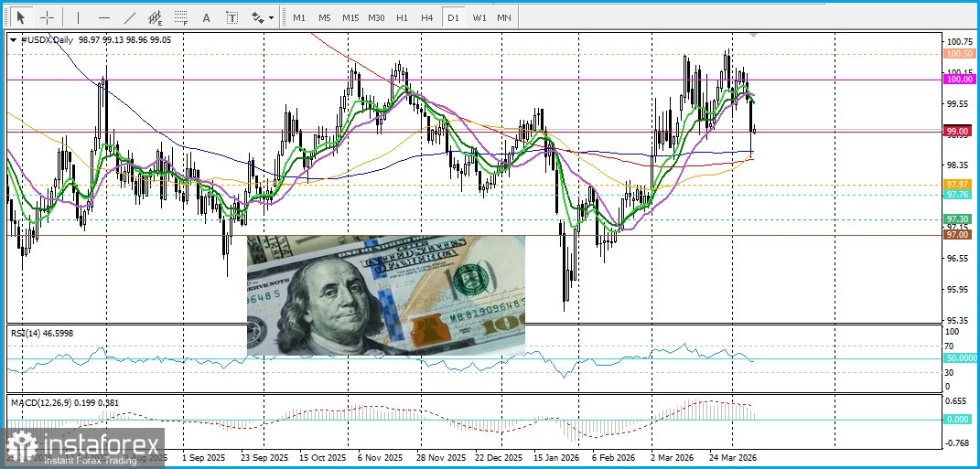Click the 1 Sep 2025 date label
The height and width of the screenshot is (469, 980).
[202, 457]
